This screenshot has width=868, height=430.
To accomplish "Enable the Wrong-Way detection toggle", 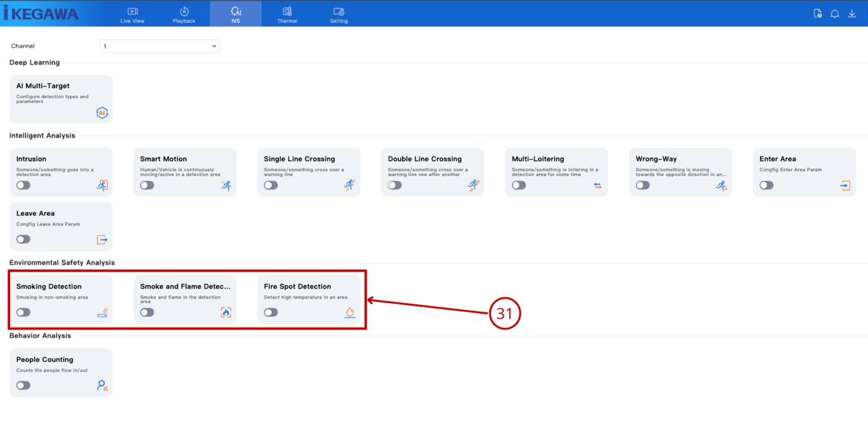I will click(x=643, y=185).
